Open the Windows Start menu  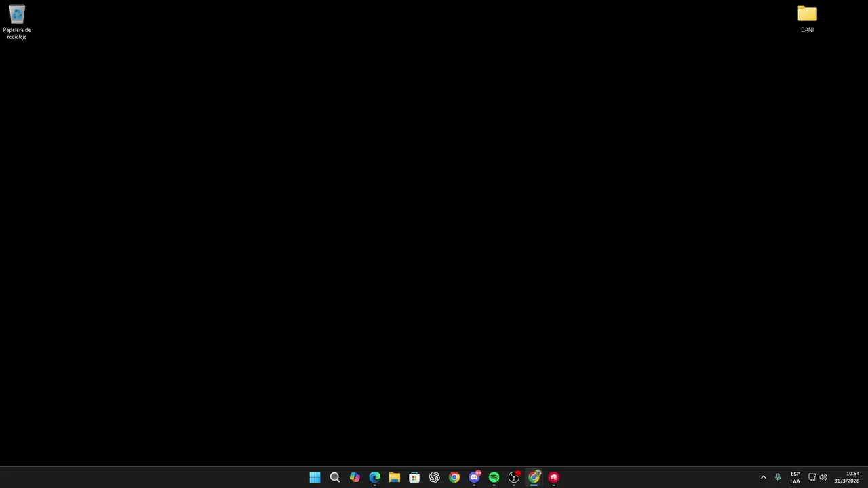click(315, 477)
